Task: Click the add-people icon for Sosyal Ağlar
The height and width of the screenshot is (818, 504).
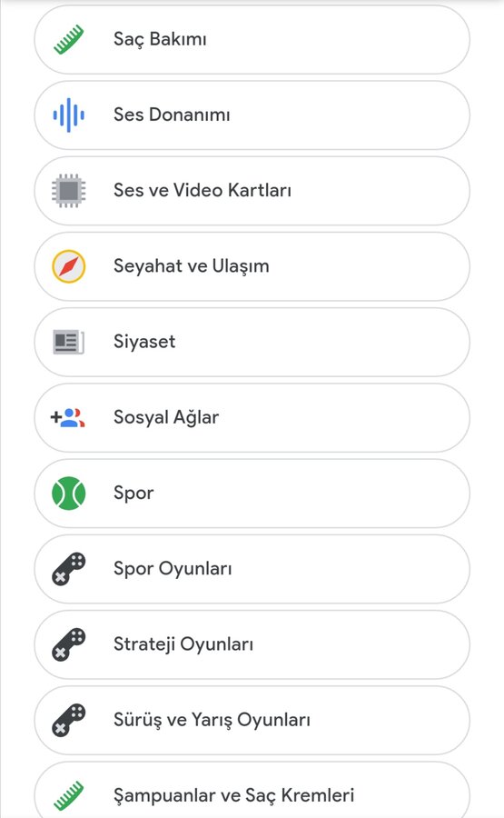Action: 68,418
